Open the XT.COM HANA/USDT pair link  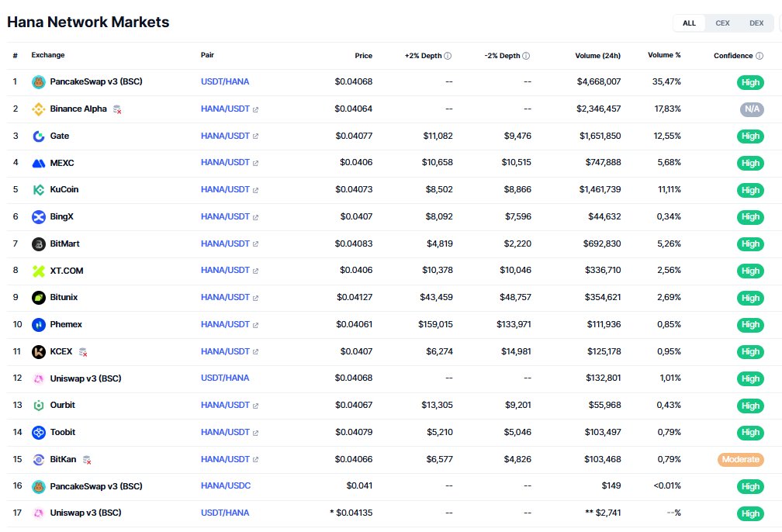click(225, 270)
